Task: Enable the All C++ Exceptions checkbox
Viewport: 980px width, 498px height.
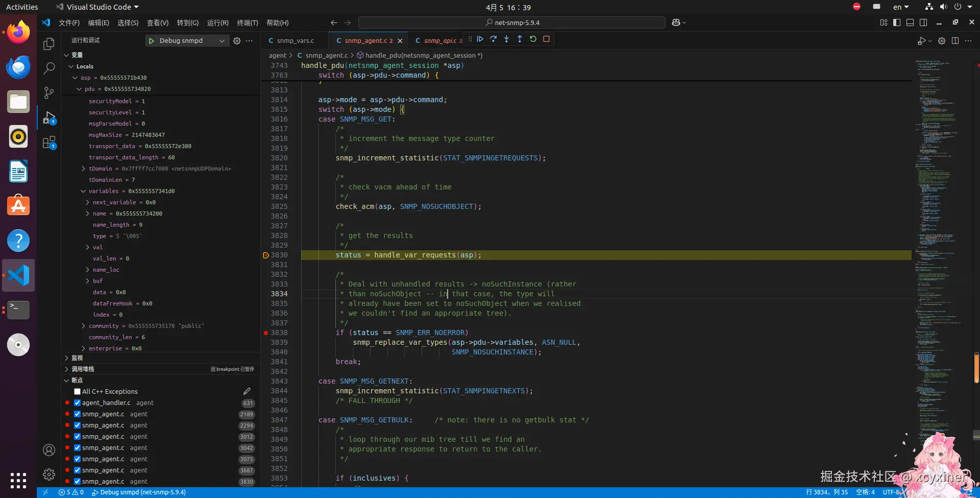Action: [x=78, y=392]
